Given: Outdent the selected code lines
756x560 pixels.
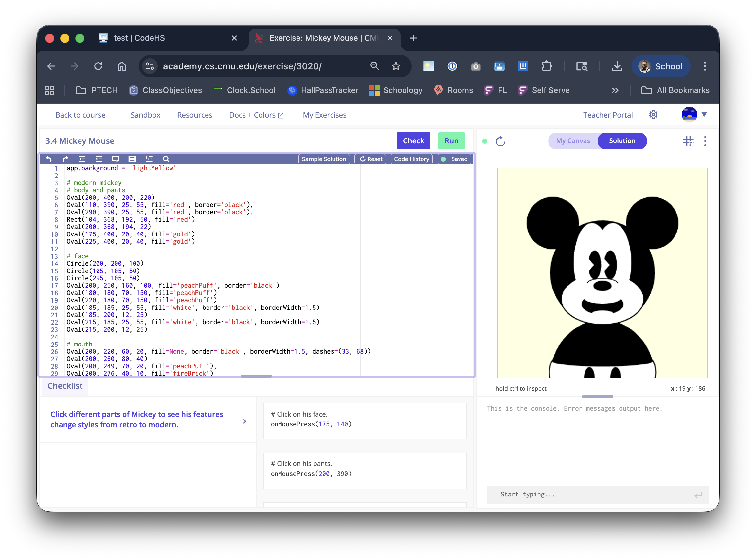Looking at the screenshot, I should point(99,159).
